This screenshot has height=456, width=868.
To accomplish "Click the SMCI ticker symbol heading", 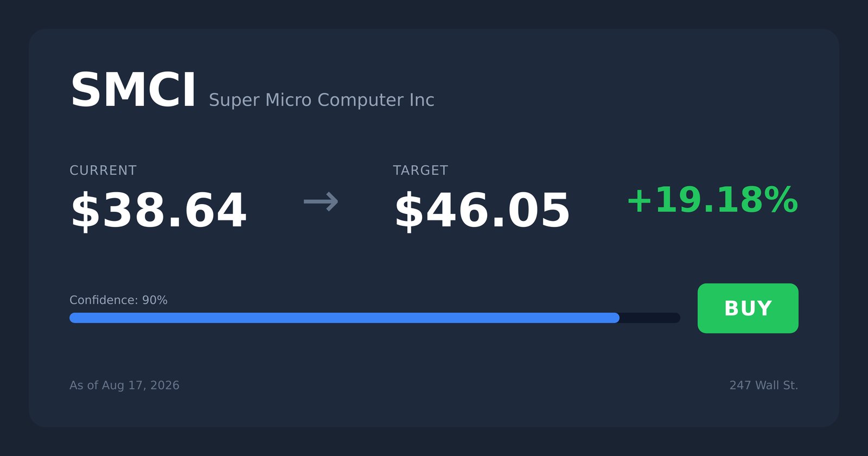I will pos(133,90).
